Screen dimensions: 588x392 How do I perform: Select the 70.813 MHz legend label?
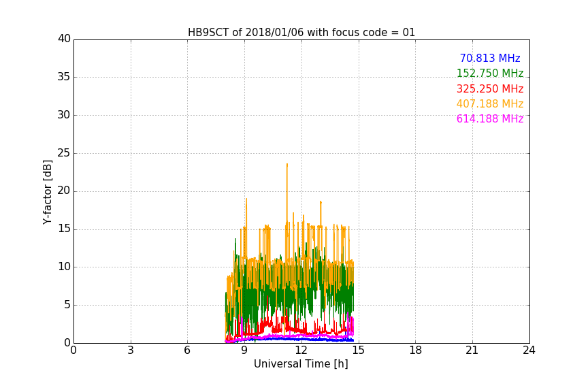pyautogui.click(x=490, y=59)
